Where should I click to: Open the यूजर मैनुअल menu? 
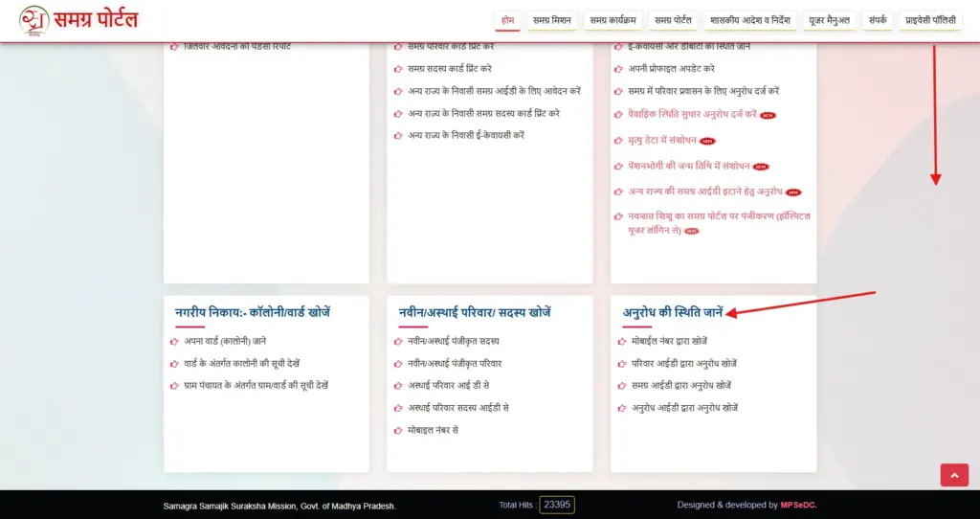829,20
